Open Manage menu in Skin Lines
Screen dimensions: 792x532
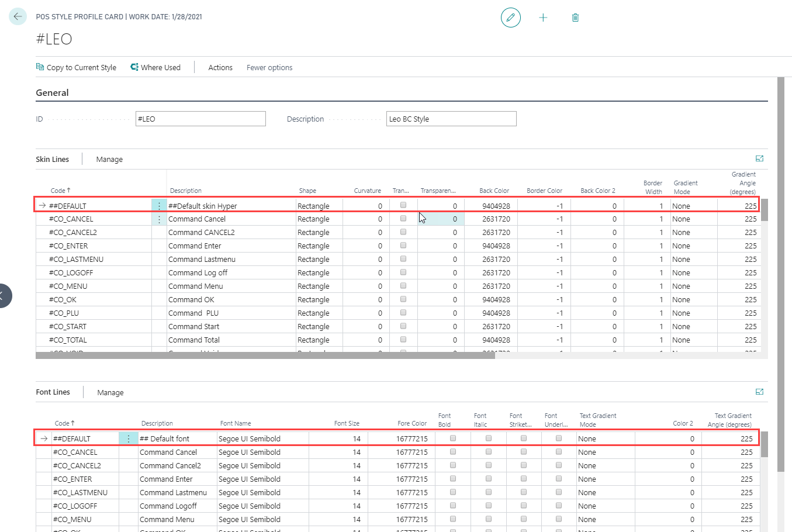click(109, 159)
